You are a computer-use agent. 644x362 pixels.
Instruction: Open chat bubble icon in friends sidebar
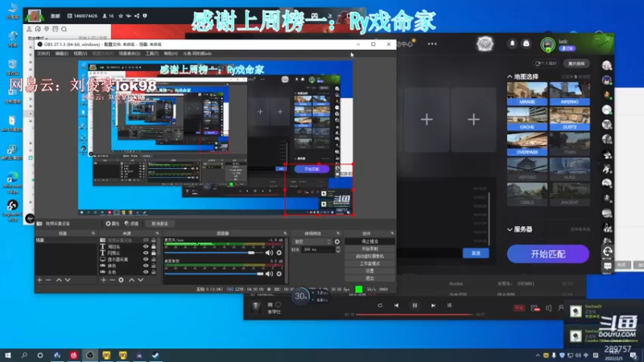coord(608,266)
